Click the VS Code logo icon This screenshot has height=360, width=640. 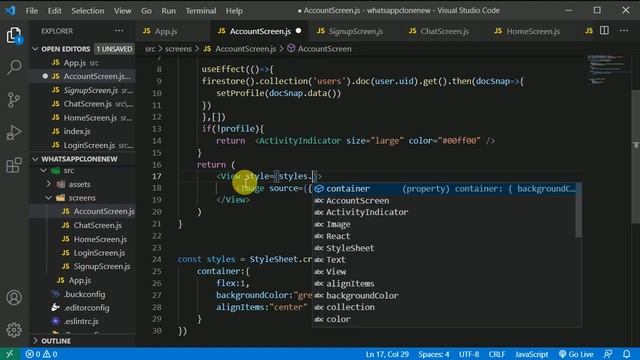(x=10, y=10)
